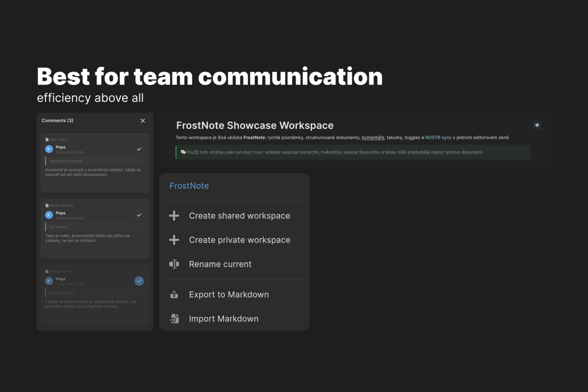Click the green callout paragraph text
This screenshot has height=392, width=588.
[335, 152]
